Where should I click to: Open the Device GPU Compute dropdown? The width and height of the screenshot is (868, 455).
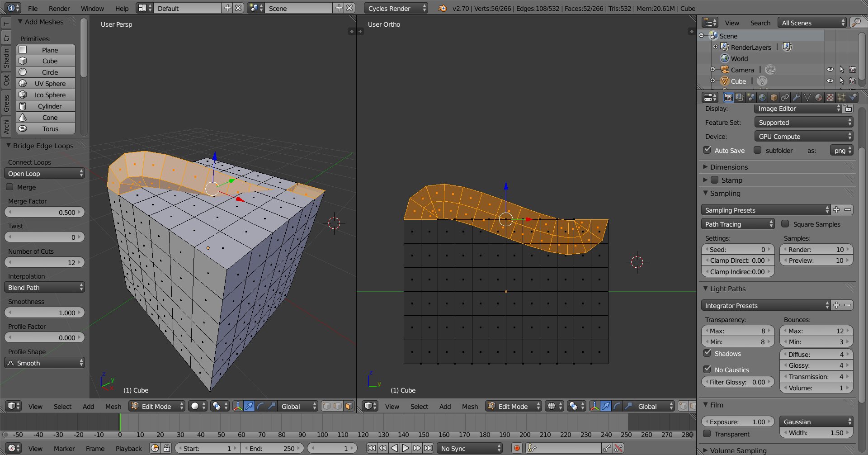point(803,137)
